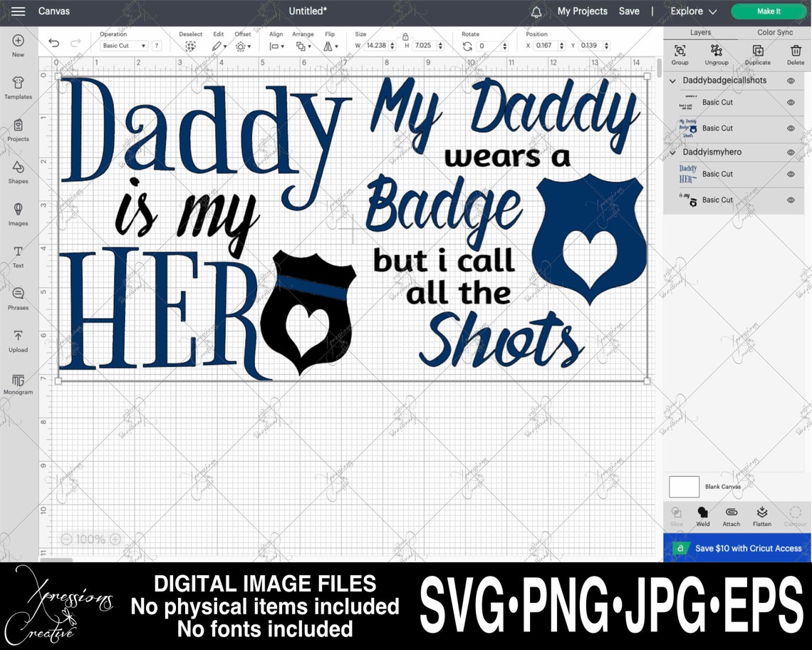Image resolution: width=812 pixels, height=650 pixels.
Task: Collapse the Daddybadgeicallshots group
Action: (672, 81)
